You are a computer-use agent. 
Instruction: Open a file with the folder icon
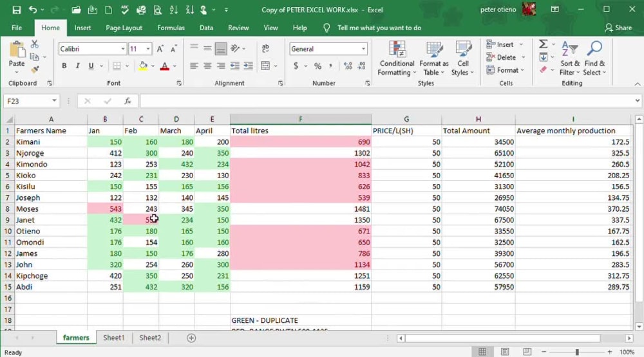coord(76,10)
